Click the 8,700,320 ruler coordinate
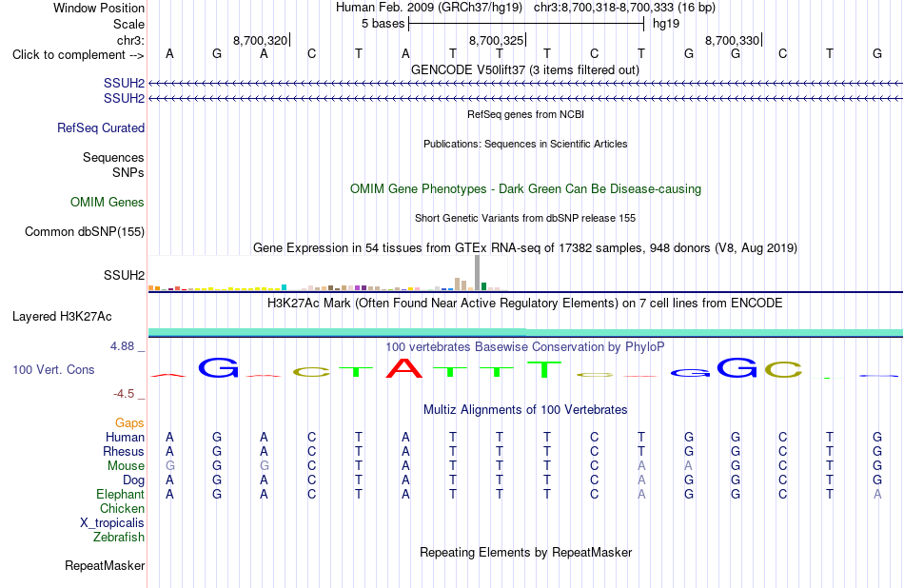 [x=260, y=40]
